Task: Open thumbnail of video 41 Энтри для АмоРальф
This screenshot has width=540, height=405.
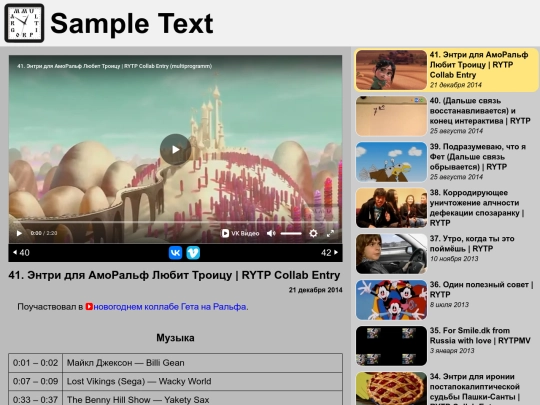Action: tap(391, 70)
